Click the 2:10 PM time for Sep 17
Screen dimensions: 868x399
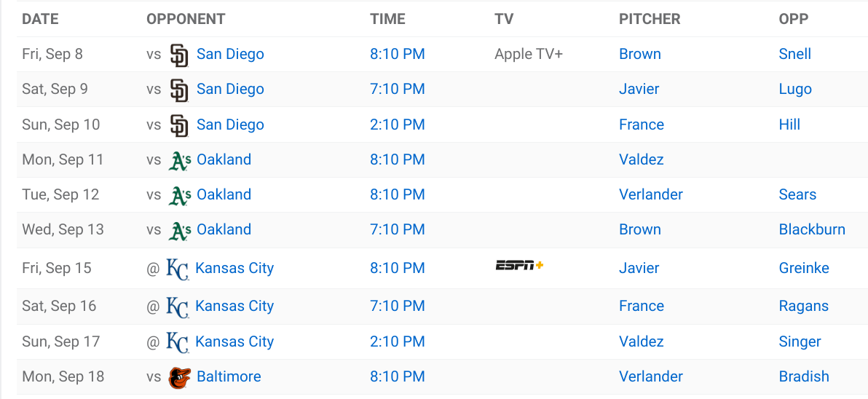click(x=398, y=342)
